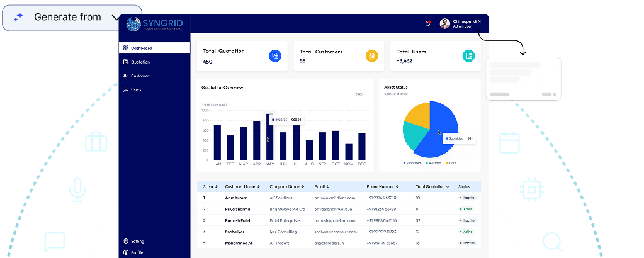Screen dimensions: 644x258
Task: Click the Total Customers yellow icon
Action: pos(371,56)
